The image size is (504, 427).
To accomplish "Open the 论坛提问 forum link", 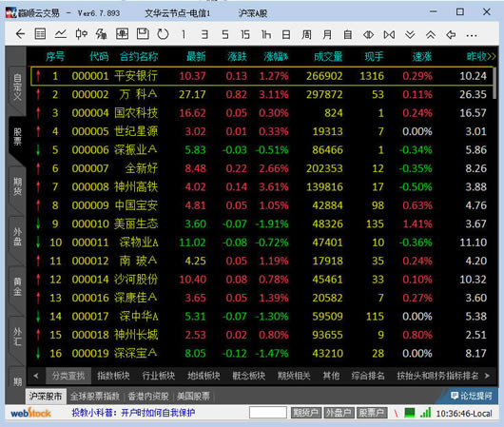I will click(472, 396).
